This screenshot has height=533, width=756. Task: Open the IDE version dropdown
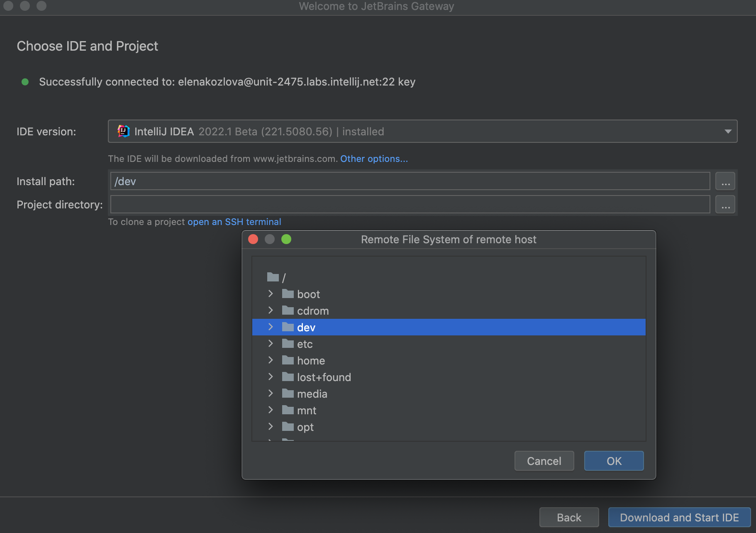(x=728, y=131)
